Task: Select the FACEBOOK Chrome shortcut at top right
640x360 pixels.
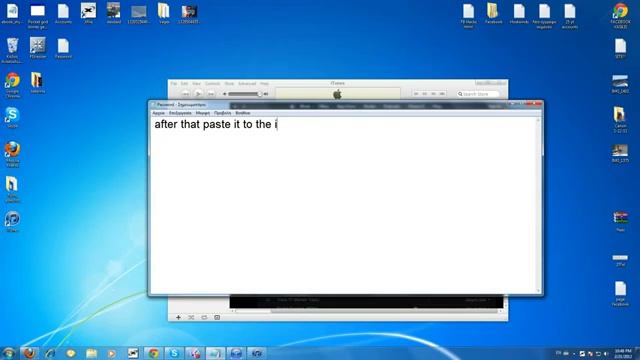Action: pyautogui.click(x=620, y=16)
